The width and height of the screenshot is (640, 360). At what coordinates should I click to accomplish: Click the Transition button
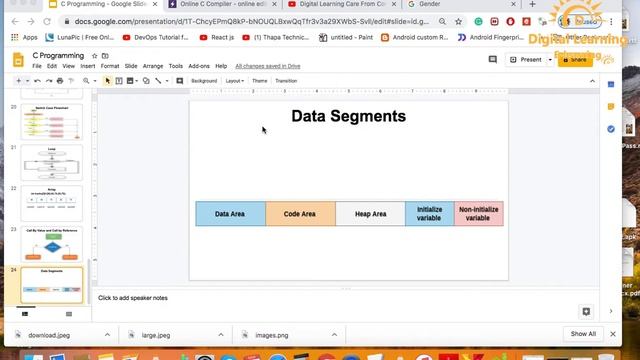(x=286, y=81)
